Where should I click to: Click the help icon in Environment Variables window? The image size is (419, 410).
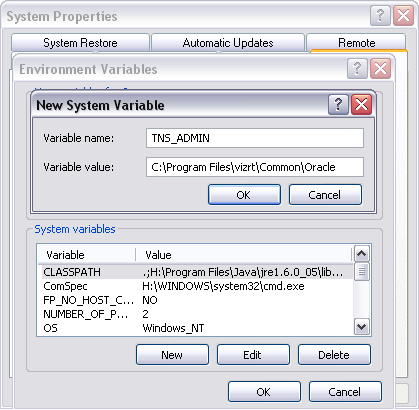pos(357,69)
